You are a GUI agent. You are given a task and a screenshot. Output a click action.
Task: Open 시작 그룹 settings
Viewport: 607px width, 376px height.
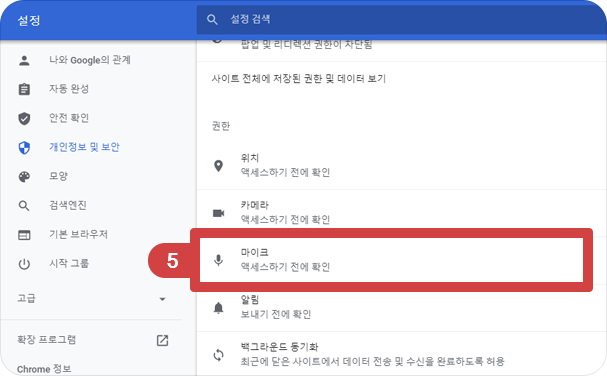[69, 263]
